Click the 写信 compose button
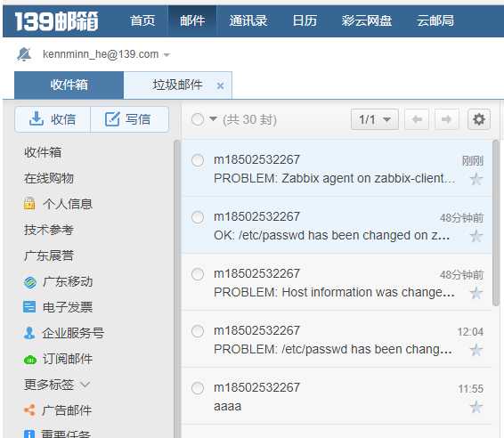 tap(129, 119)
